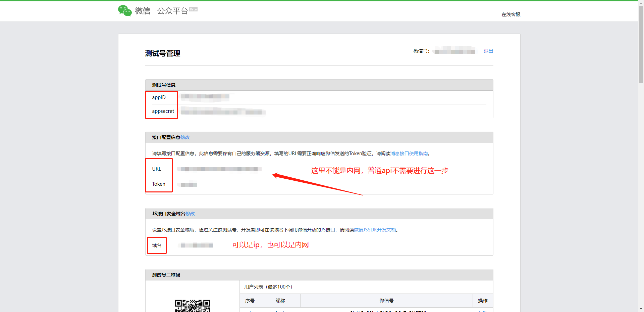Viewport: 644px width, 312px height.
Task: Click the Beta badge beside 公众平台
Action: coord(193,9)
